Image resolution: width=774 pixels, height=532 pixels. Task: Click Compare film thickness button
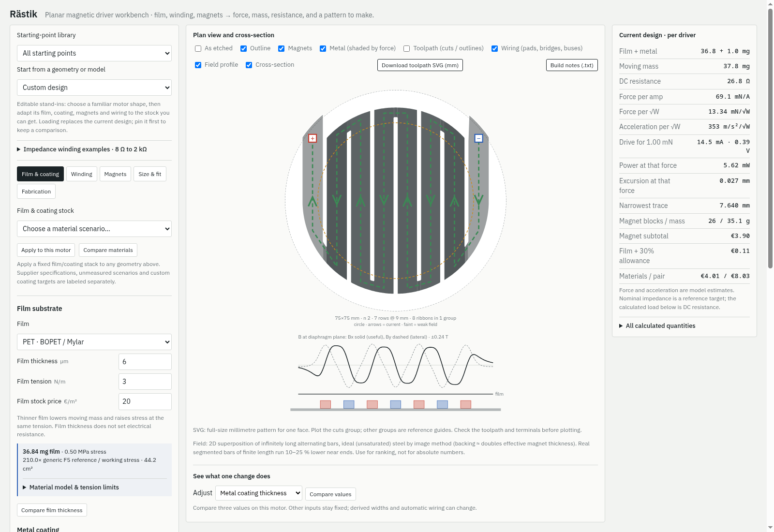[52, 510]
